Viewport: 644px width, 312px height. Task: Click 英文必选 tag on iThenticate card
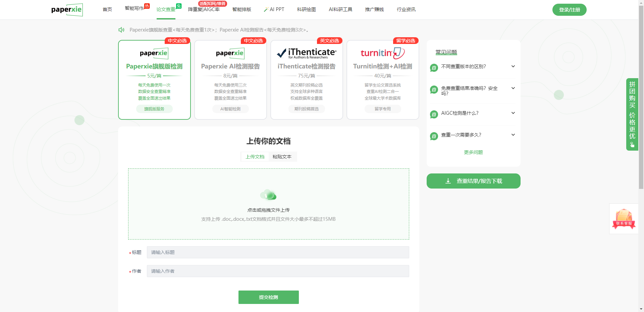329,41
